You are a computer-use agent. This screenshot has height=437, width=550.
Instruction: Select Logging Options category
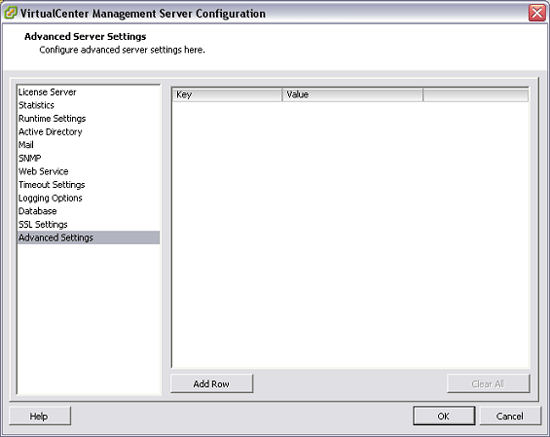[x=50, y=198]
